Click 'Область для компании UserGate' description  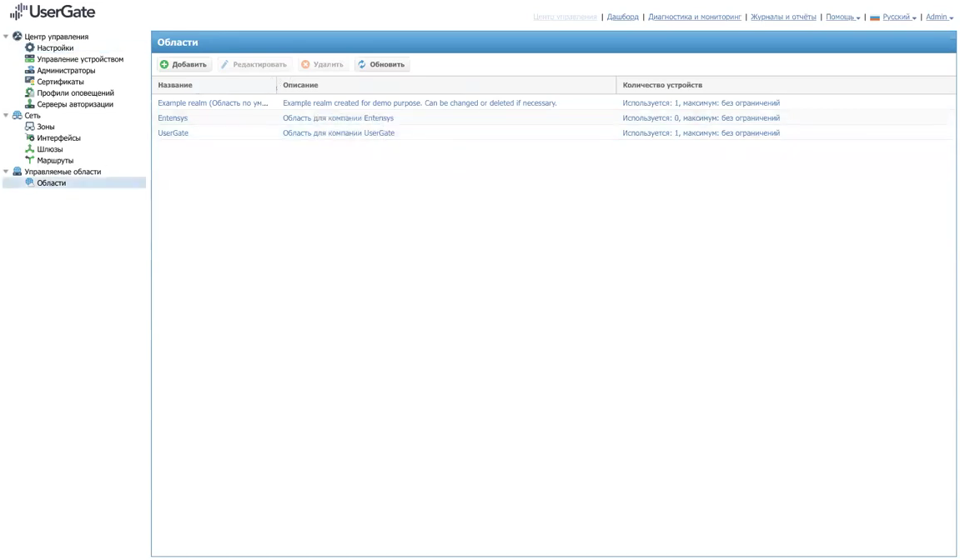(339, 132)
